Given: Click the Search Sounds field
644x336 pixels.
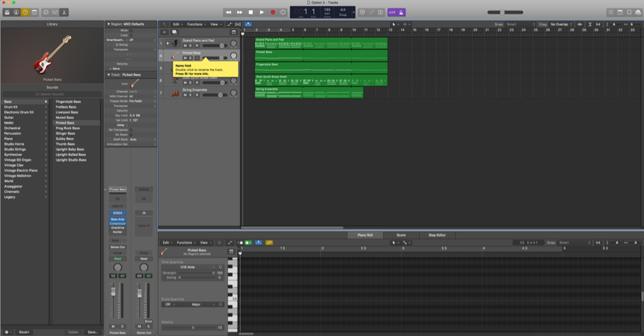Looking at the screenshot, I should (x=52, y=94).
